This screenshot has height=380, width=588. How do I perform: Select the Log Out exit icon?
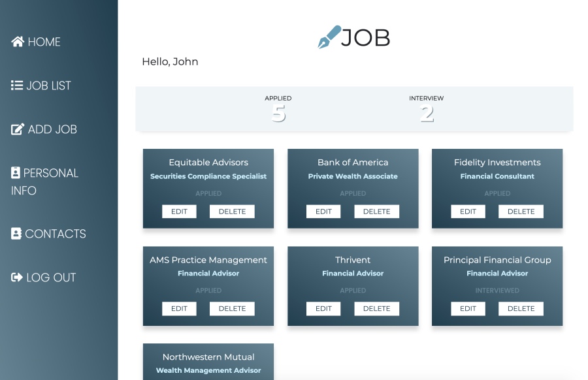click(16, 277)
